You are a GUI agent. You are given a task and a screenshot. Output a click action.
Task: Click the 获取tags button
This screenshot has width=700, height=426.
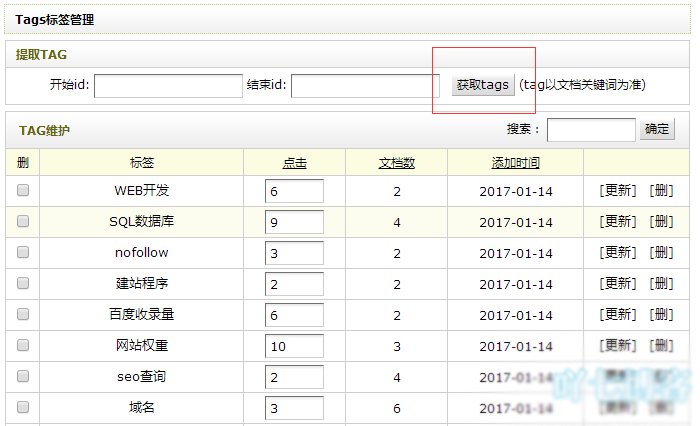coord(483,85)
